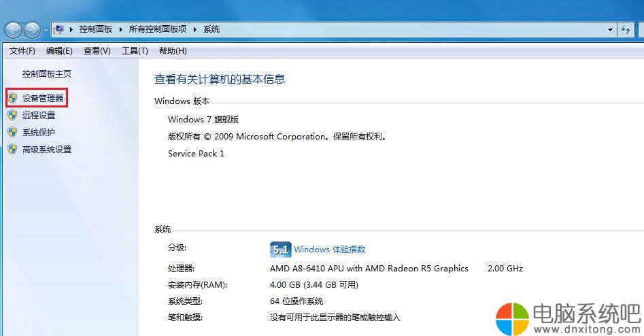Expand the arrow after 所有控制面板项 breadcrumb
The image size is (644, 336).
[195, 29]
